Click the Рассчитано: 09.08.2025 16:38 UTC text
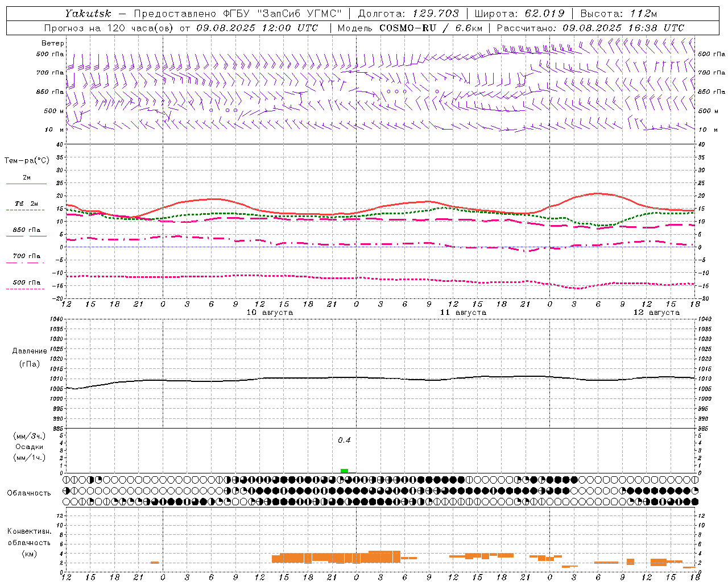Viewport: 728px width, 582px height. pos(590,28)
